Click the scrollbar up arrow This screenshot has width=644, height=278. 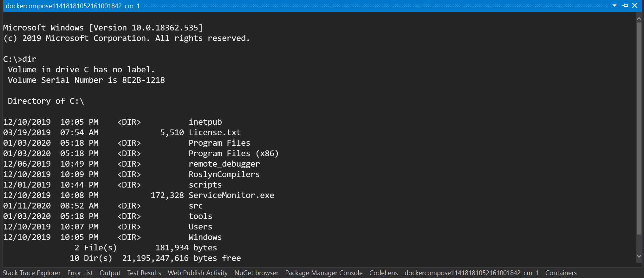639,19
